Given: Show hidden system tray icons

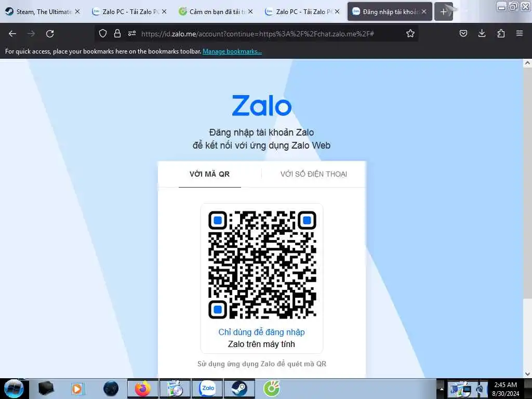Looking at the screenshot, I should pyautogui.click(x=441, y=389).
